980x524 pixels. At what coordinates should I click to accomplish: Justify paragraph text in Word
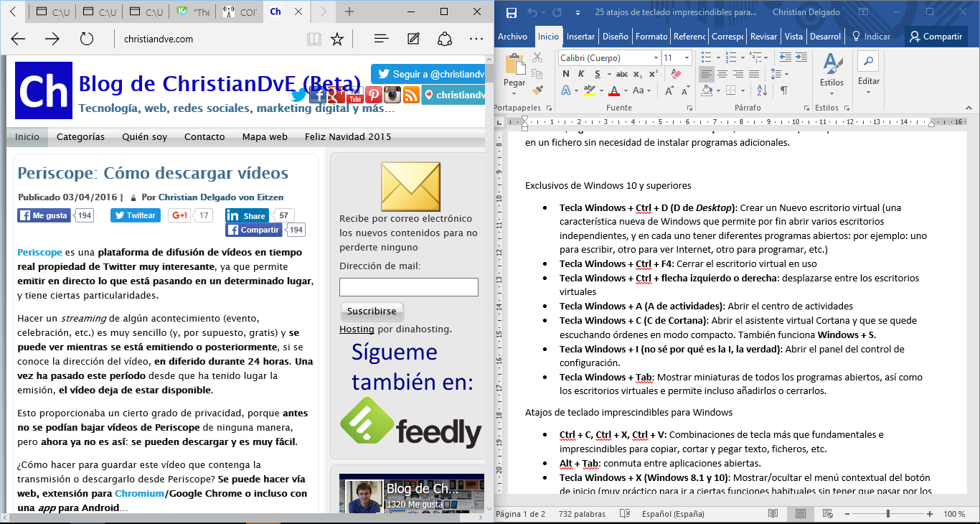(753, 74)
